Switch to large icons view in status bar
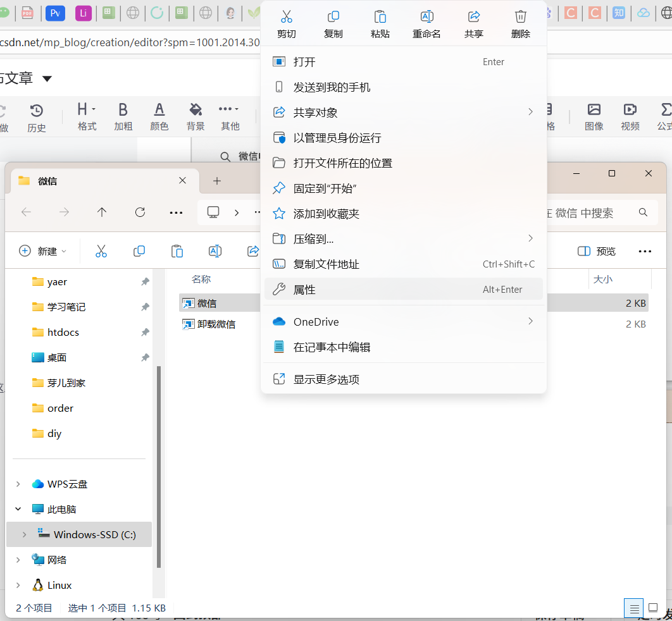 click(x=653, y=608)
